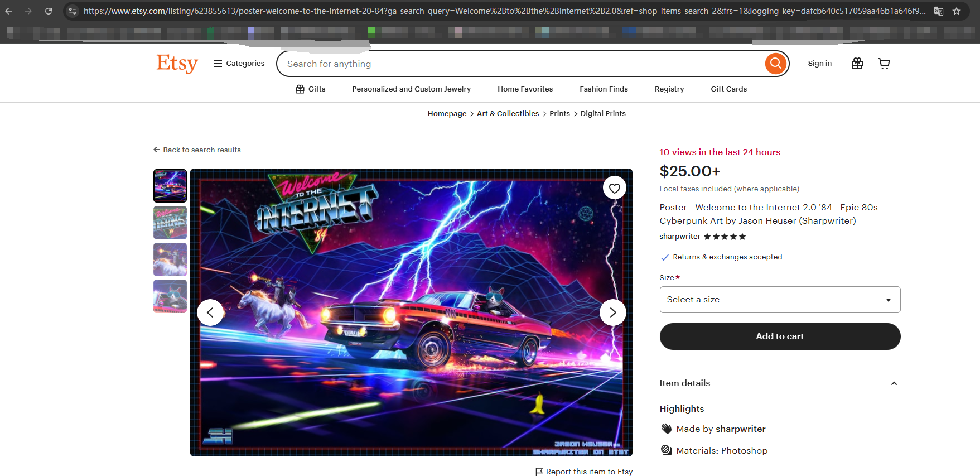The height and width of the screenshot is (476, 980).
Task: Click the five-star shop rating
Action: (725, 237)
